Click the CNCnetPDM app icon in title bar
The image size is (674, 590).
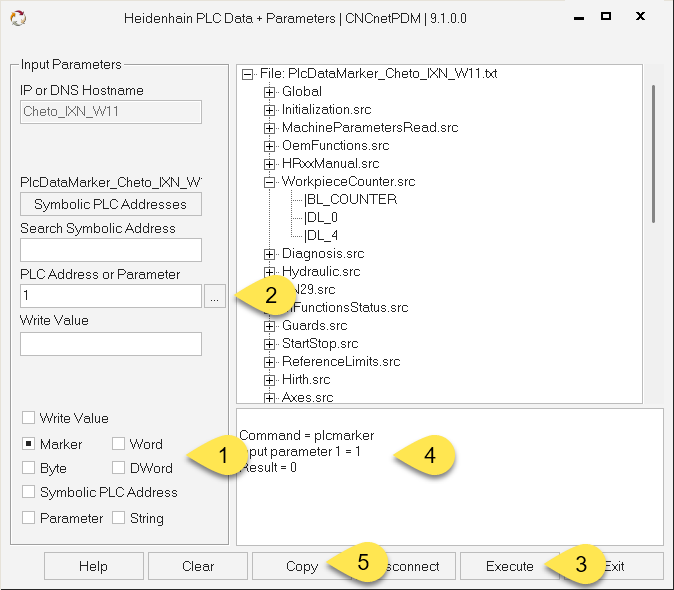click(x=18, y=18)
